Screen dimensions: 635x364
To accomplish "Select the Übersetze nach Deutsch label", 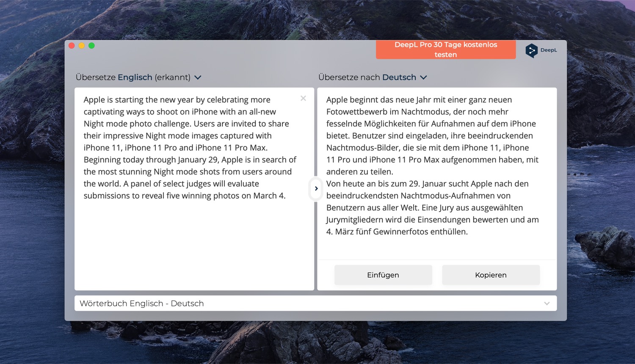I will 367,77.
